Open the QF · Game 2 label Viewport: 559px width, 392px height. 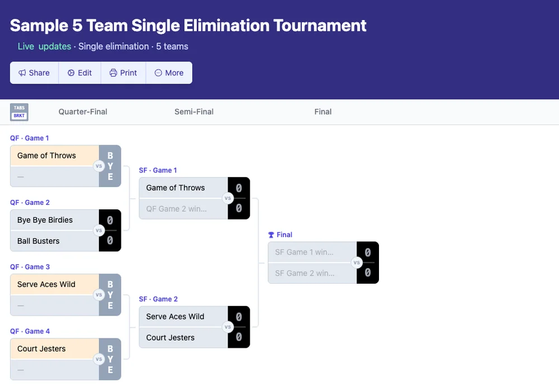(30, 203)
